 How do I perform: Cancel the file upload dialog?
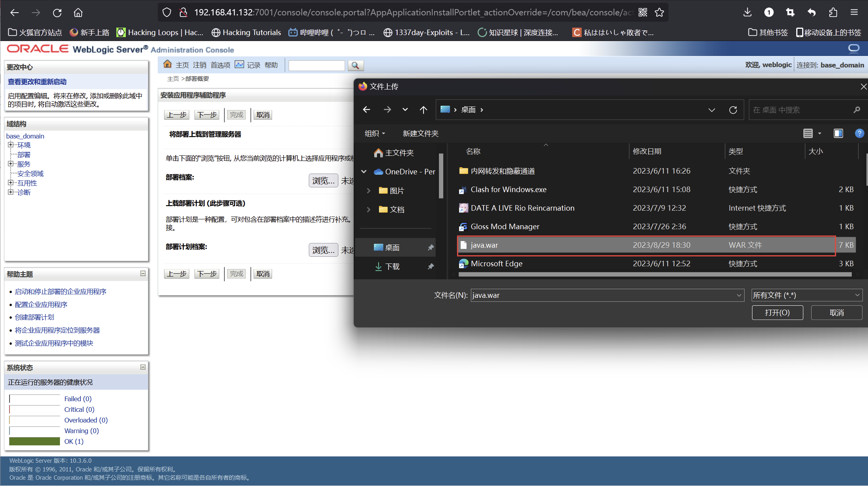click(x=836, y=312)
